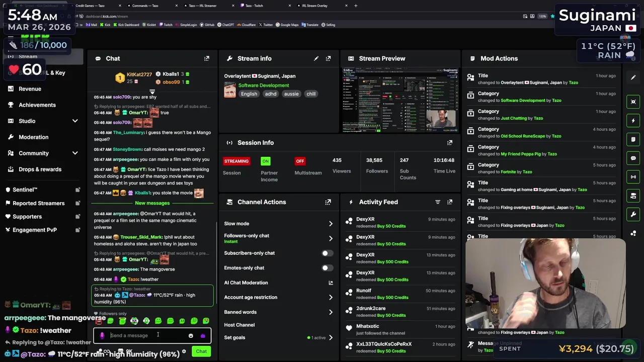Pop out the Activity Feed panel
The height and width of the screenshot is (362, 644).
pos(450,202)
